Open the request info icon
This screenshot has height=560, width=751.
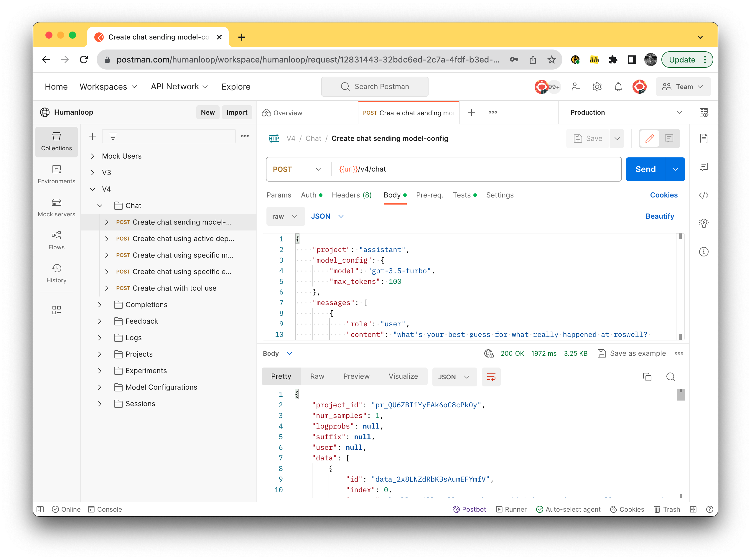704,251
